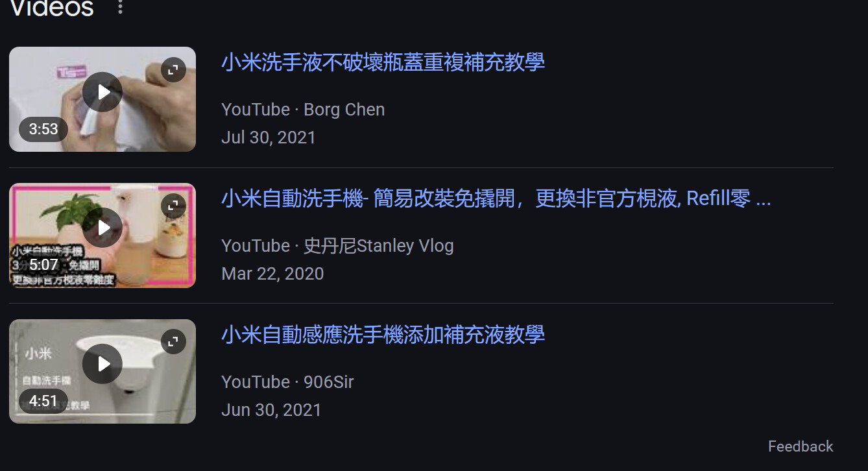Click the Feedback link
Screen dimensions: 868x471
801,446
